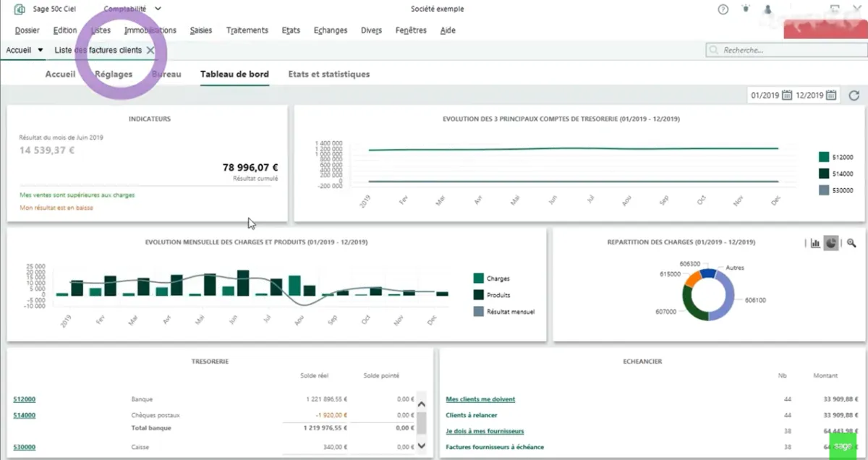868x460 pixels.
Task: Open the Mes clients me doivent link
Action: [480, 399]
